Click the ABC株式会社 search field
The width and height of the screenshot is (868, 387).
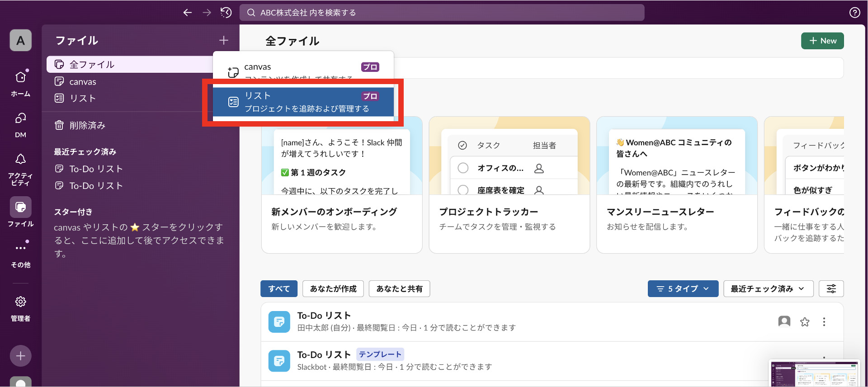pos(442,13)
